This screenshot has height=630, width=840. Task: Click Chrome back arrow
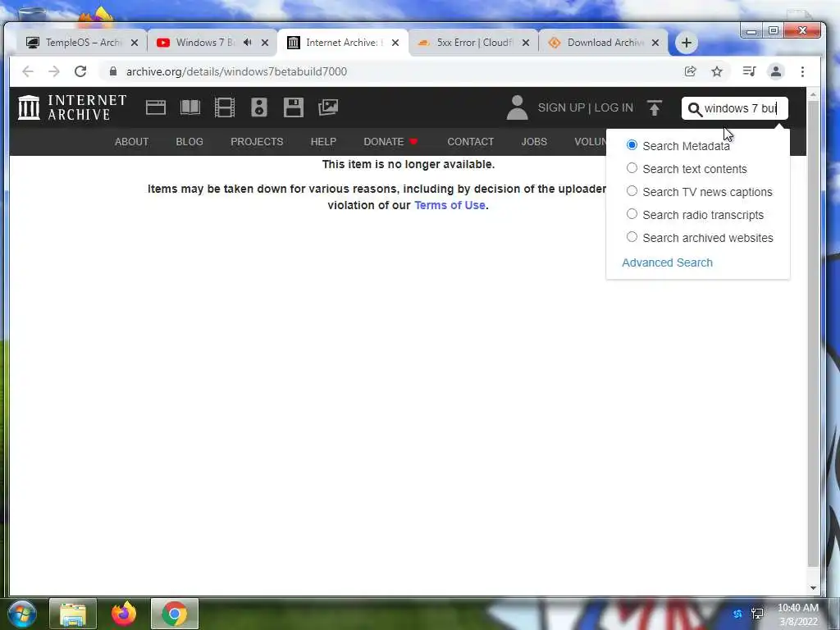[28, 71]
